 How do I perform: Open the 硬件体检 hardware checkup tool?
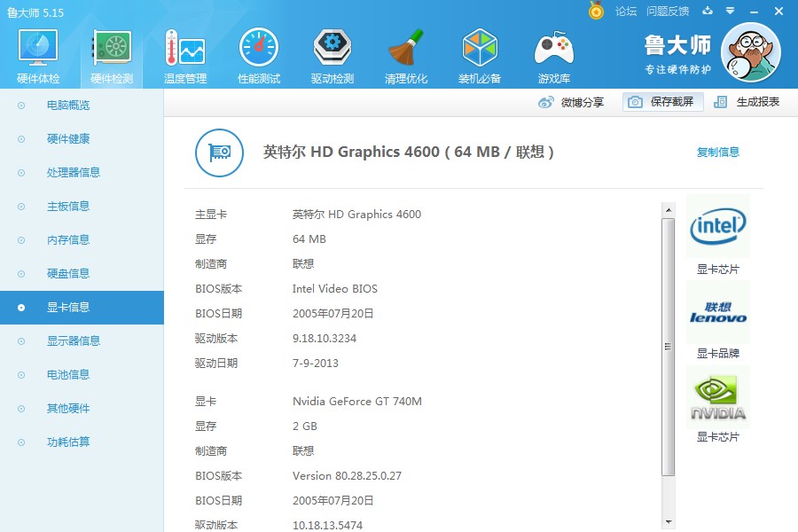(x=36, y=53)
